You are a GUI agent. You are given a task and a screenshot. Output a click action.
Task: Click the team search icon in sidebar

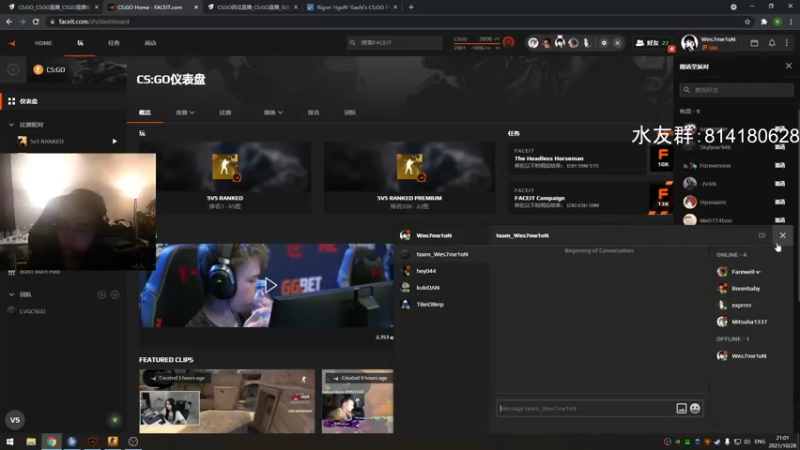[x=102, y=294]
